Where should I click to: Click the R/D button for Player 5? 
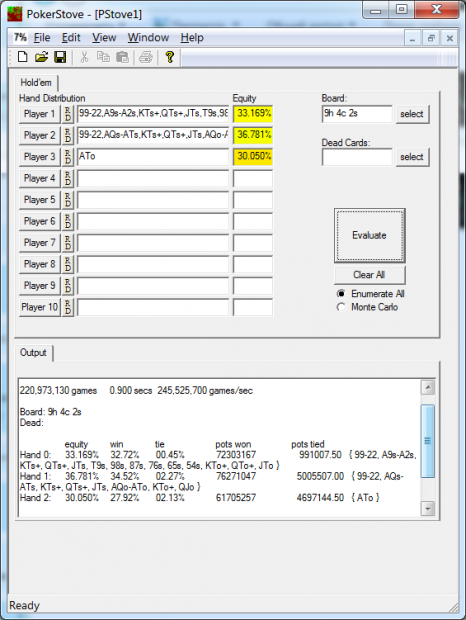click(68, 200)
